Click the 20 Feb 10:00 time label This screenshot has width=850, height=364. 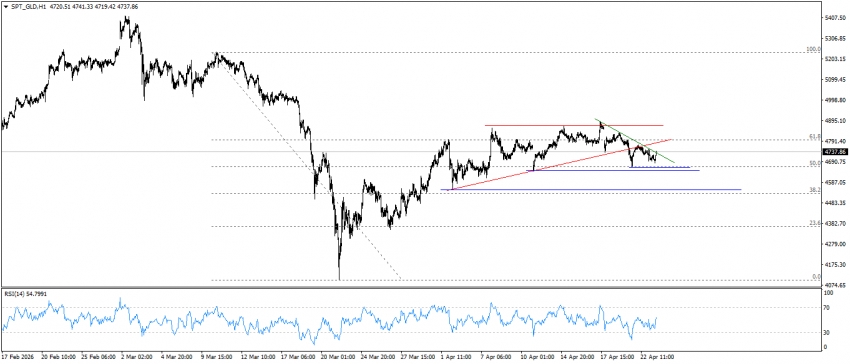click(x=59, y=357)
